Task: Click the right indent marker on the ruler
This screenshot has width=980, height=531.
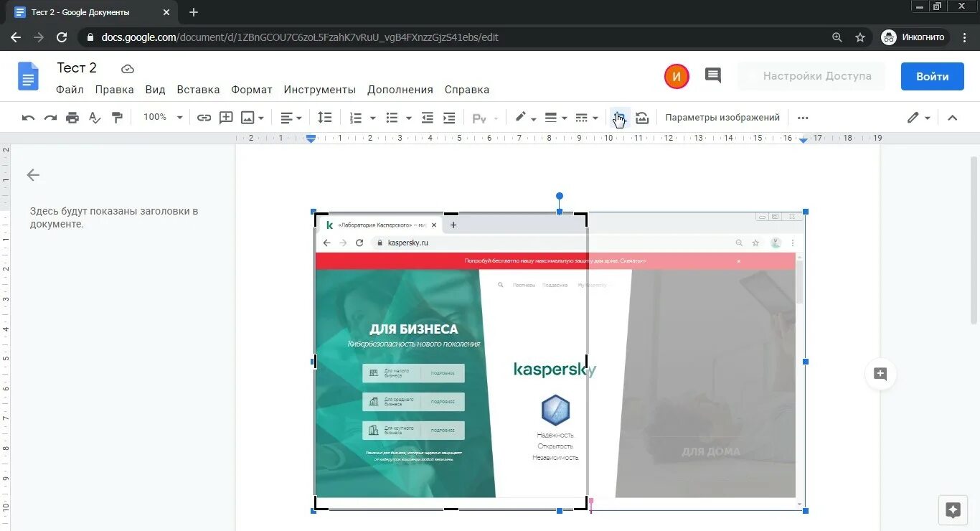Action: pyautogui.click(x=804, y=140)
